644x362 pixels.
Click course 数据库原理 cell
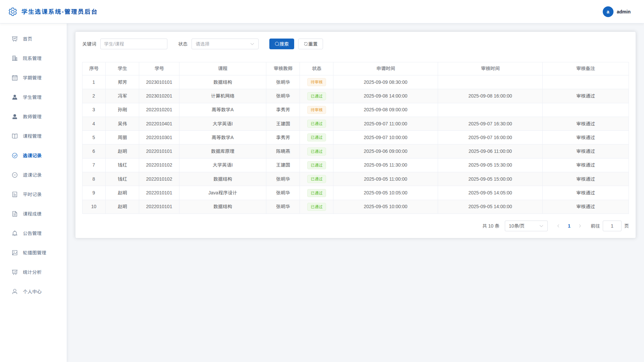click(223, 151)
